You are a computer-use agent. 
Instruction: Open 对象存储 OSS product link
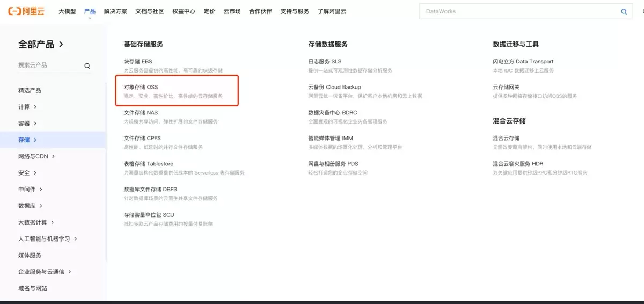pos(141,86)
